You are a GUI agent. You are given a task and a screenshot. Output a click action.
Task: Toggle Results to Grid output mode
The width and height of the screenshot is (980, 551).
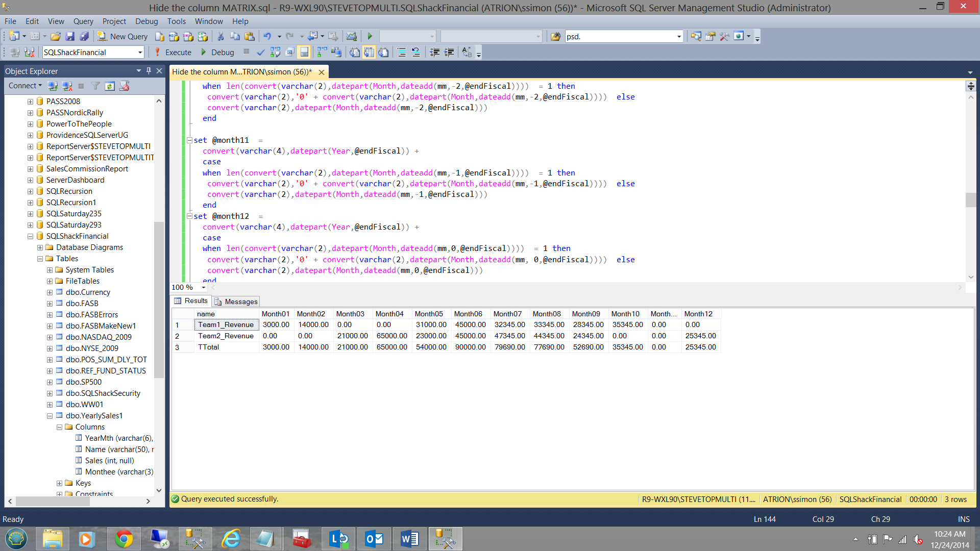click(369, 52)
